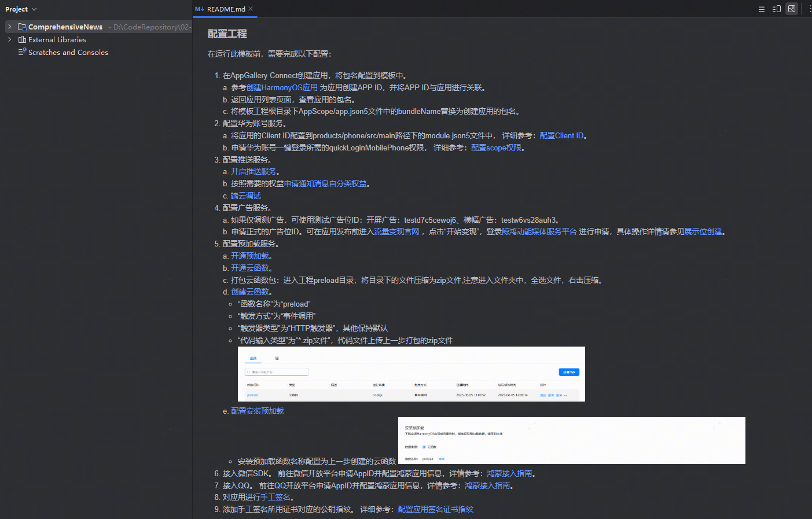Open the 配置应用签名证书指纹 link
Viewport: 812px width, 519px height.
pos(435,509)
